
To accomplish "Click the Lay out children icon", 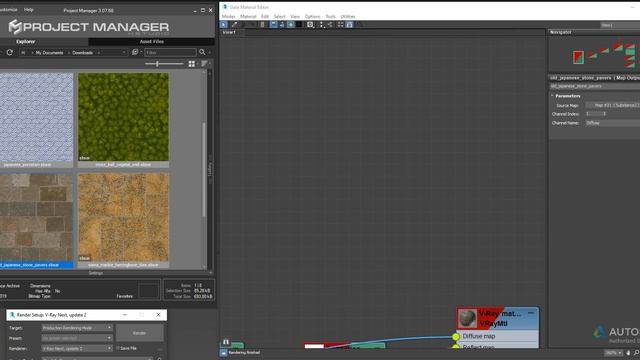I will point(330,24).
